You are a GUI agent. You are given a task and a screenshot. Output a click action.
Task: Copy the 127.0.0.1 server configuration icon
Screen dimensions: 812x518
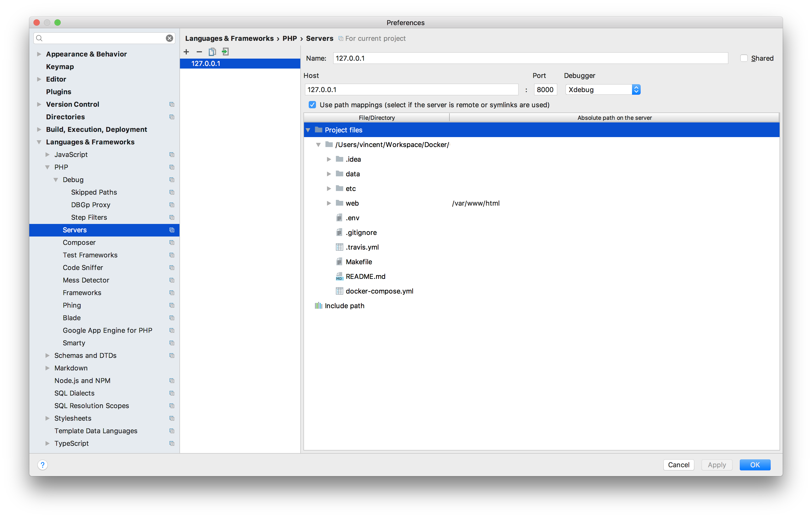(212, 52)
